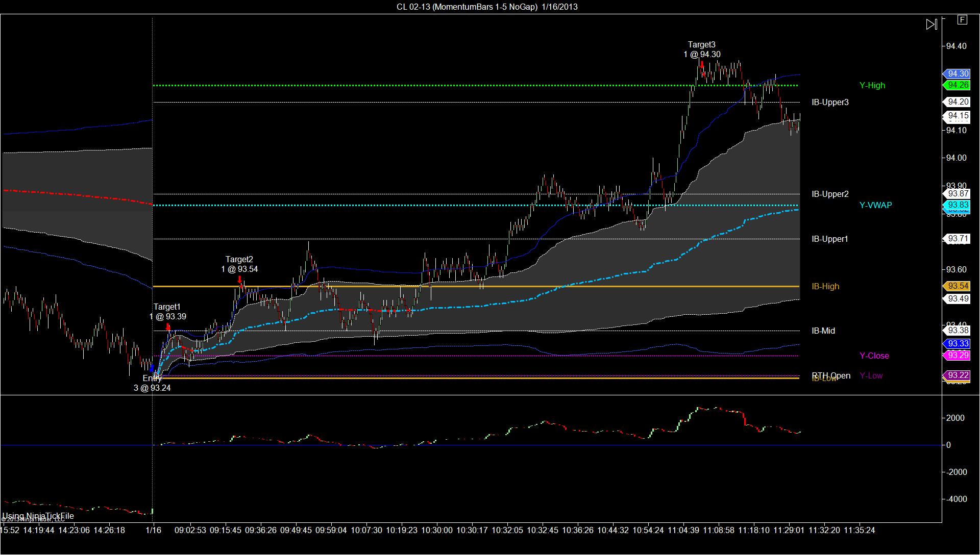Click the 10:30:00 time axis label
Image resolution: width=980 pixels, height=555 pixels.
(436, 530)
